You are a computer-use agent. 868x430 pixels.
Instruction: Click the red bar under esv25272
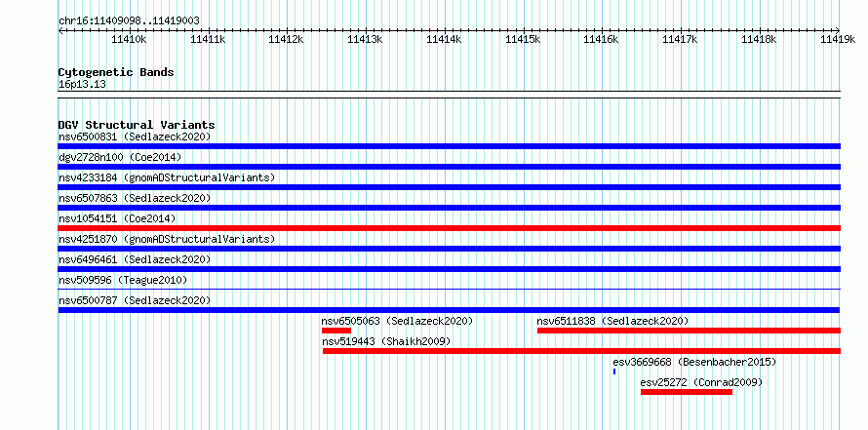pyautogui.click(x=687, y=392)
